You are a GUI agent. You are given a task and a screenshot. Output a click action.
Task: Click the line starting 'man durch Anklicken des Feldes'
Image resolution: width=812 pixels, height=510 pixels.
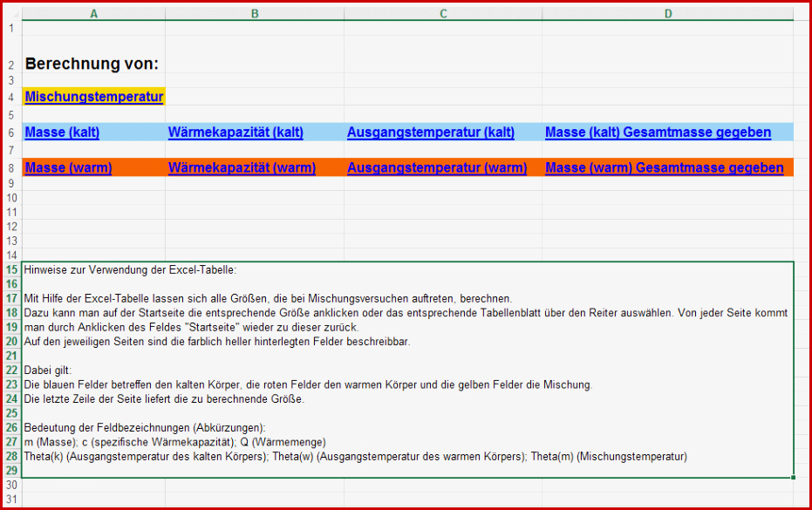(x=191, y=327)
